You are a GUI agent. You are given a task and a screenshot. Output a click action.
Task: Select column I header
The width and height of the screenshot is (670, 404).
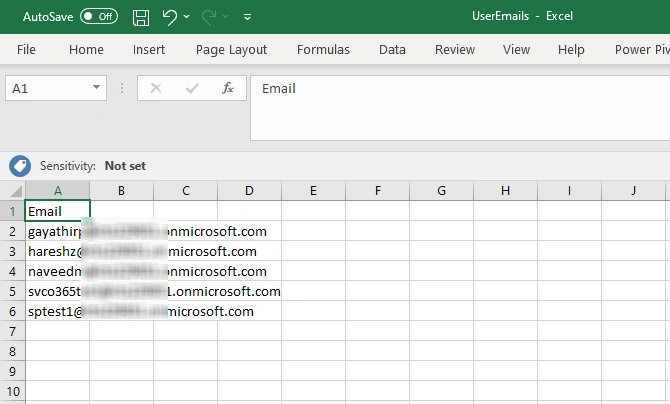click(x=569, y=191)
